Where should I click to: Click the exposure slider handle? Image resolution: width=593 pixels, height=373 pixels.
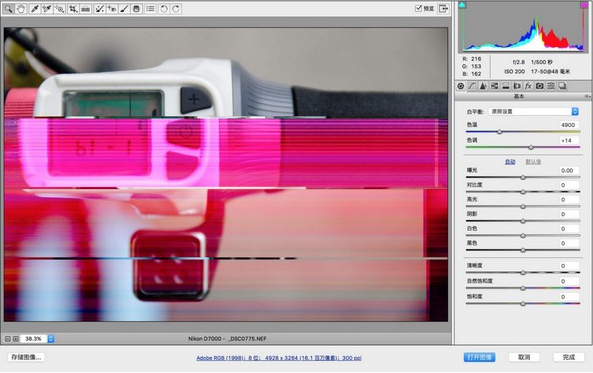tap(523, 177)
